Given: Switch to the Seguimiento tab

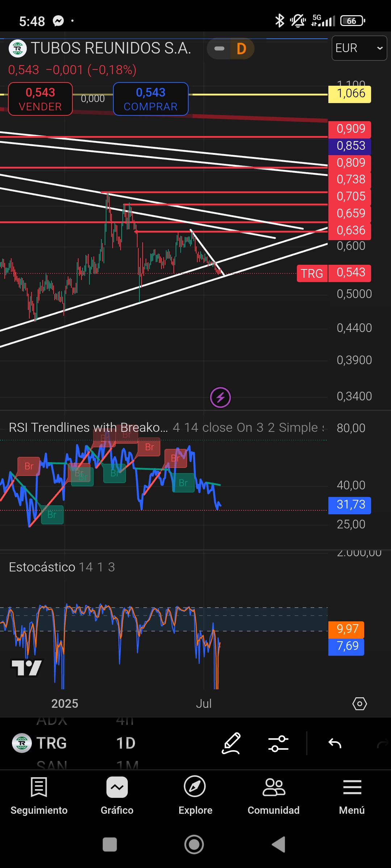Looking at the screenshot, I should click(x=39, y=795).
